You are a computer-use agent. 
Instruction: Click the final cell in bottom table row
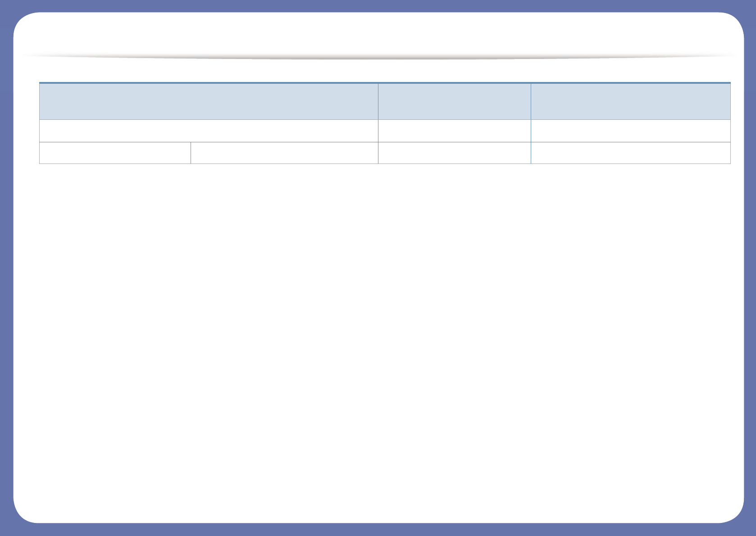(631, 153)
